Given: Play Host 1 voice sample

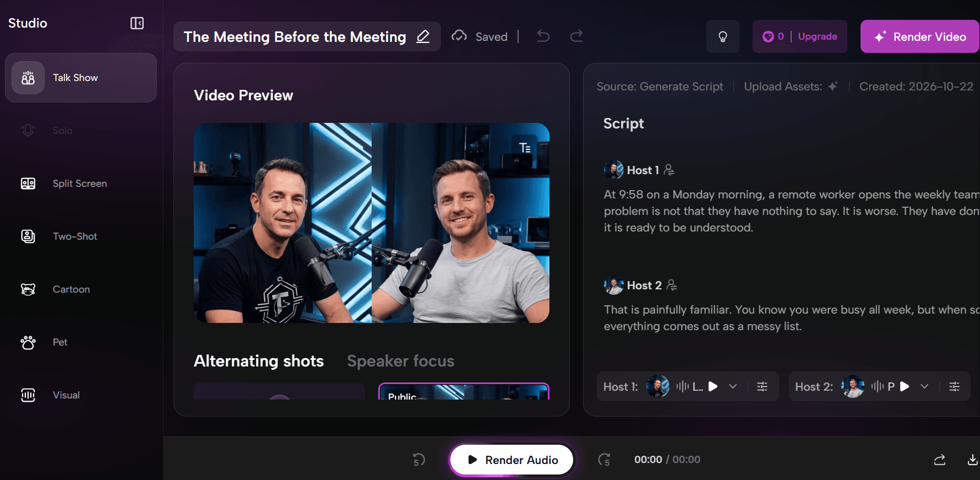Looking at the screenshot, I should [713, 386].
